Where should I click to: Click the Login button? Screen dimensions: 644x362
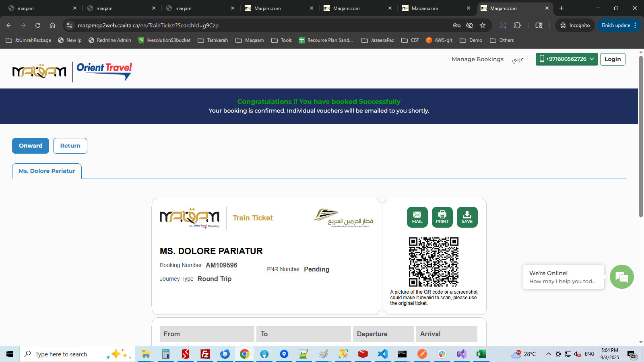point(612,59)
